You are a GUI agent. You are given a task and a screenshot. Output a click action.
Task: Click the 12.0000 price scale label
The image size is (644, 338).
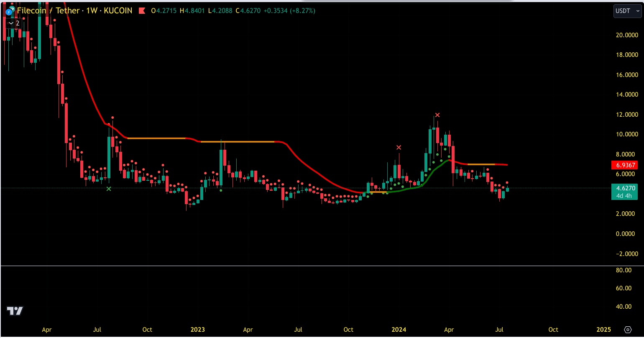coord(627,115)
